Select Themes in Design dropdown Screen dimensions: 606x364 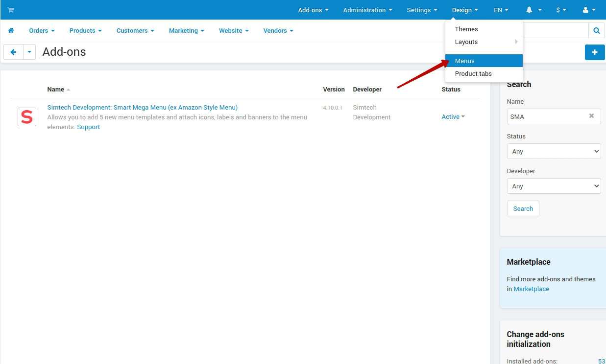(x=484, y=29)
